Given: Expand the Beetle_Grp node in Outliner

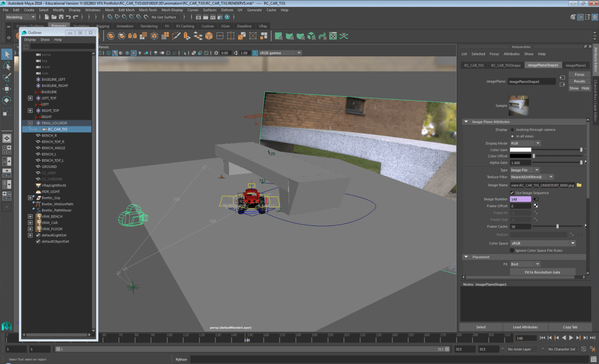Looking at the screenshot, I should (30, 198).
